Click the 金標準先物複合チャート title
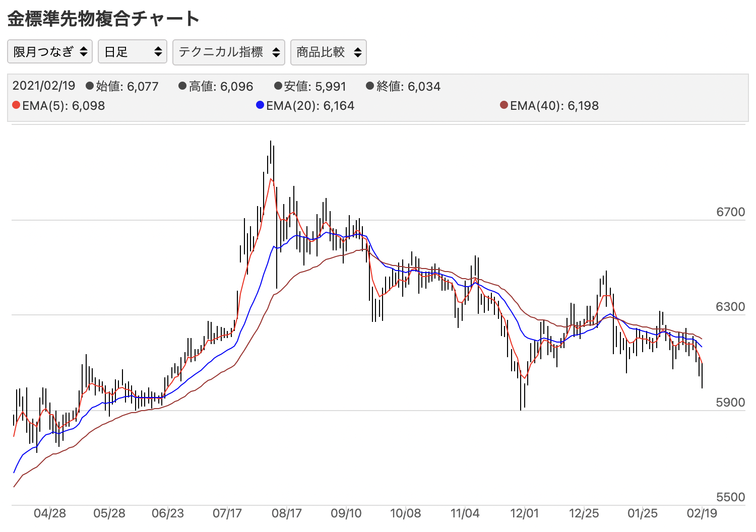Viewport: 756px width, 532px height. pyautogui.click(x=103, y=19)
